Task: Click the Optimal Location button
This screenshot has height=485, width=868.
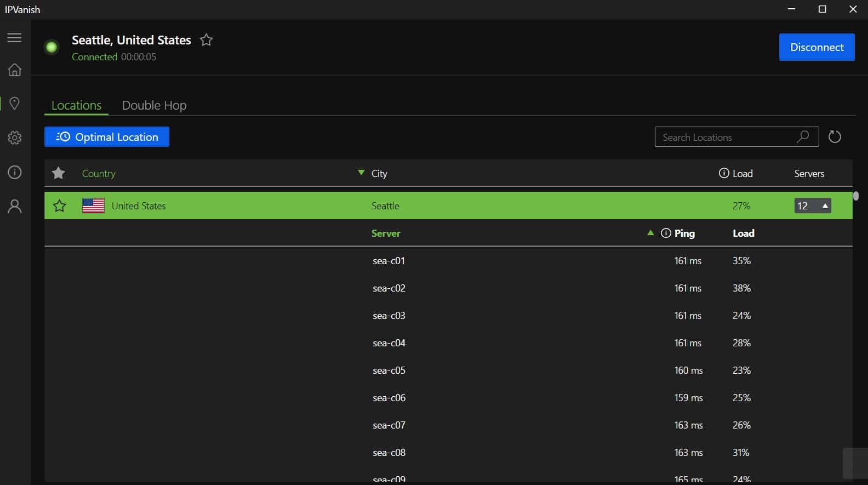Action: 107,137
